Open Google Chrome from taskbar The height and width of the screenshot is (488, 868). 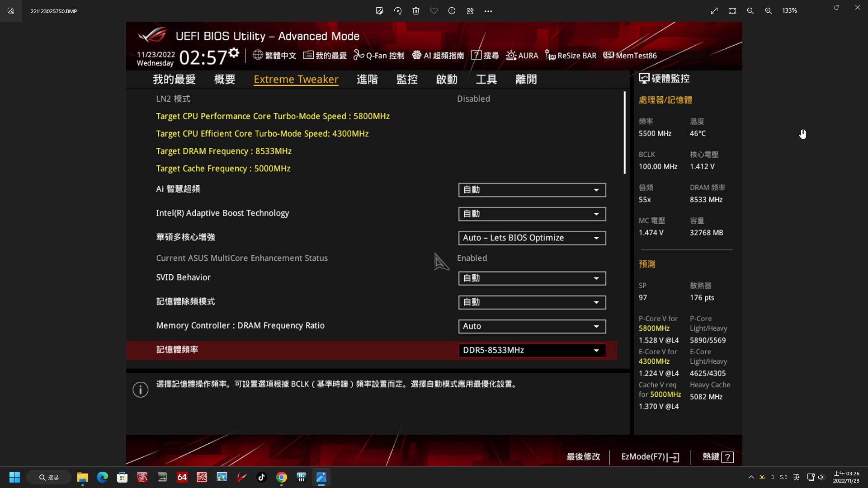point(281,477)
